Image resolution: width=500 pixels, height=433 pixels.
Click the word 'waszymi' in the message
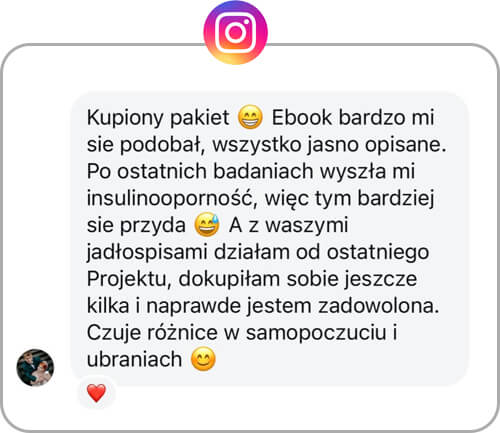coord(307,225)
